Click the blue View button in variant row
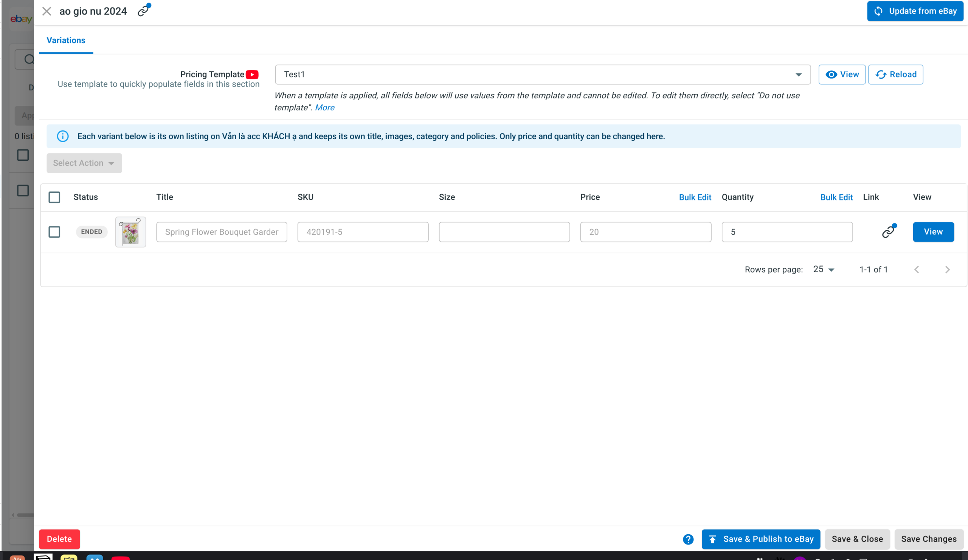This screenshot has width=968, height=560. [x=933, y=232]
